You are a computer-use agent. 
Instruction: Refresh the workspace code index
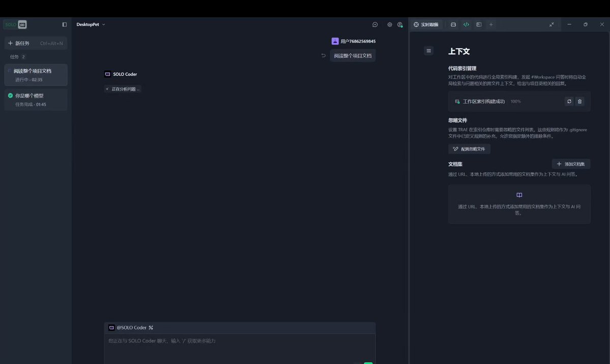pos(569,101)
